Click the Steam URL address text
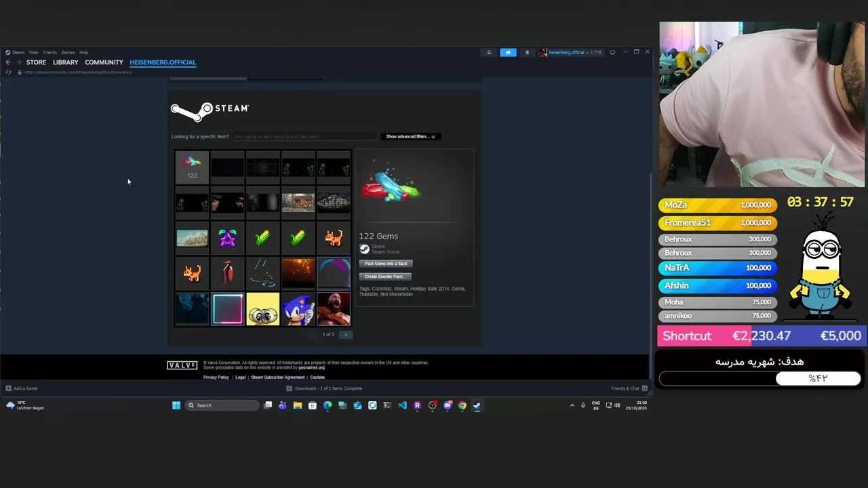The height and width of the screenshot is (488, 868). (x=78, y=72)
